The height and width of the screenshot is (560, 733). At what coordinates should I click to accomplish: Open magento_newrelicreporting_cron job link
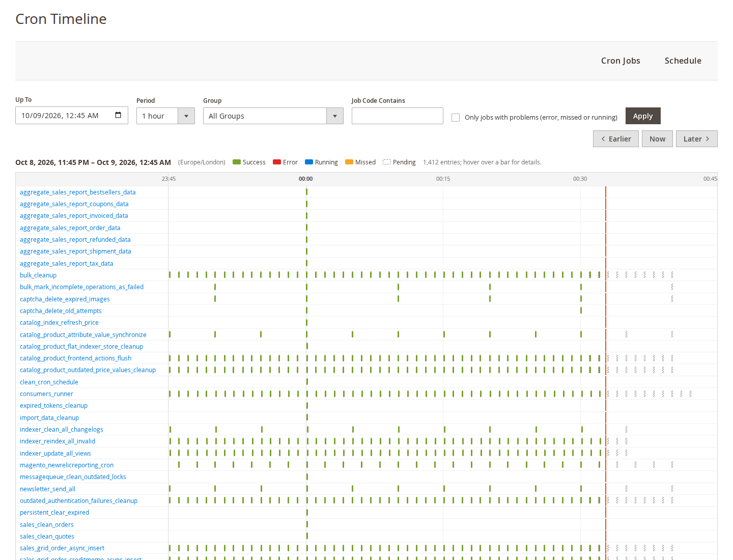tap(67, 465)
